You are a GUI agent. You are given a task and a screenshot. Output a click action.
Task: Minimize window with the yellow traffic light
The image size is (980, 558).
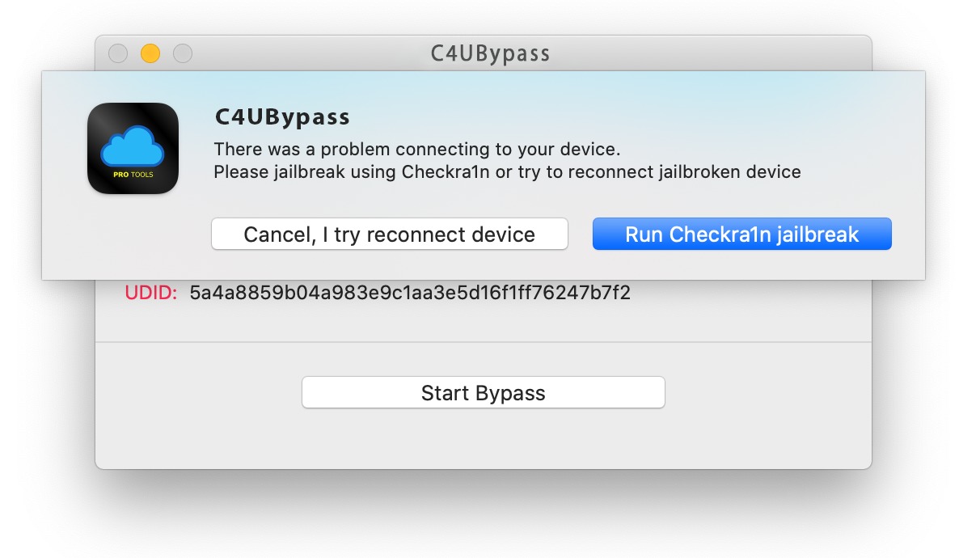click(x=150, y=53)
